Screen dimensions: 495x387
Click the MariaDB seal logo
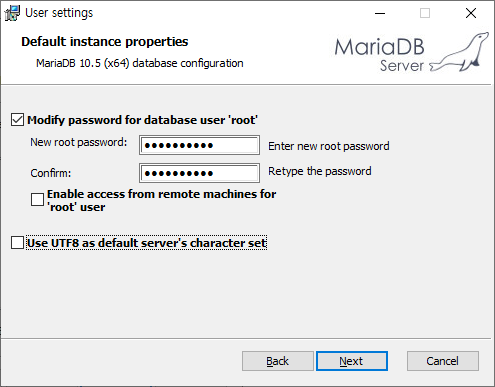tap(459, 52)
